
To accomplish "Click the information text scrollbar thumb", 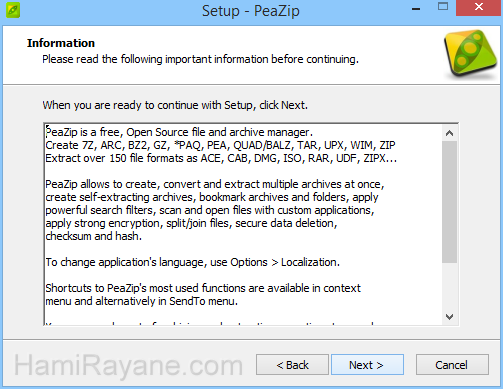I will click(449, 202).
